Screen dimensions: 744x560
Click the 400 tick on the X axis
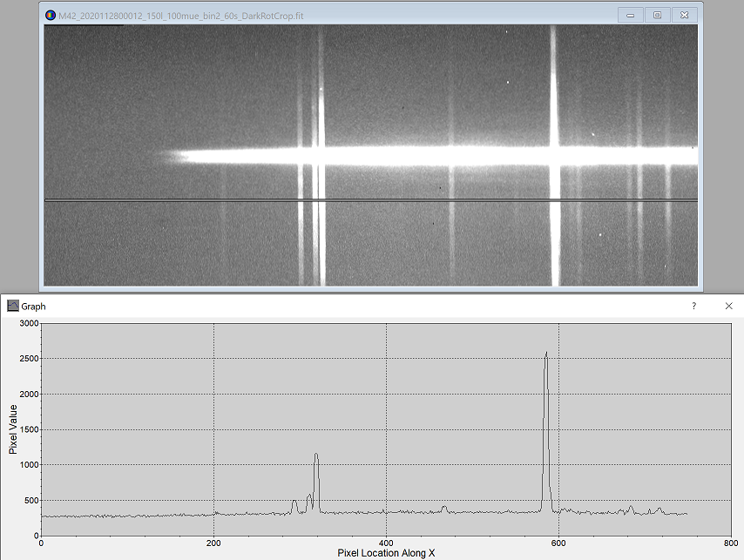tap(386, 542)
